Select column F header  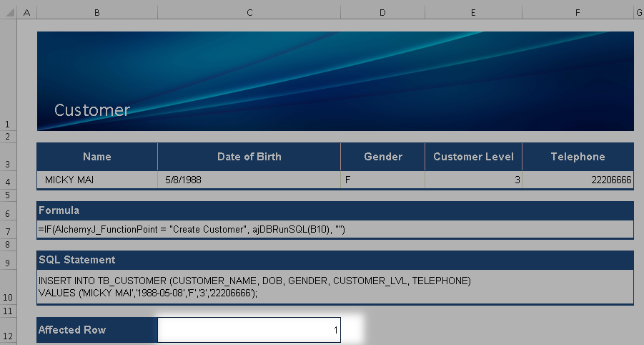[578, 13]
